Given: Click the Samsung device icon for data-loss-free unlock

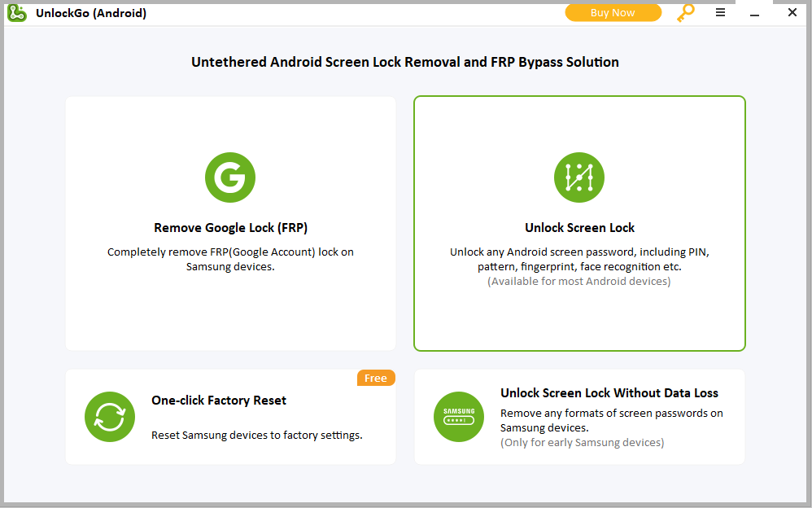Looking at the screenshot, I should pos(459,417).
